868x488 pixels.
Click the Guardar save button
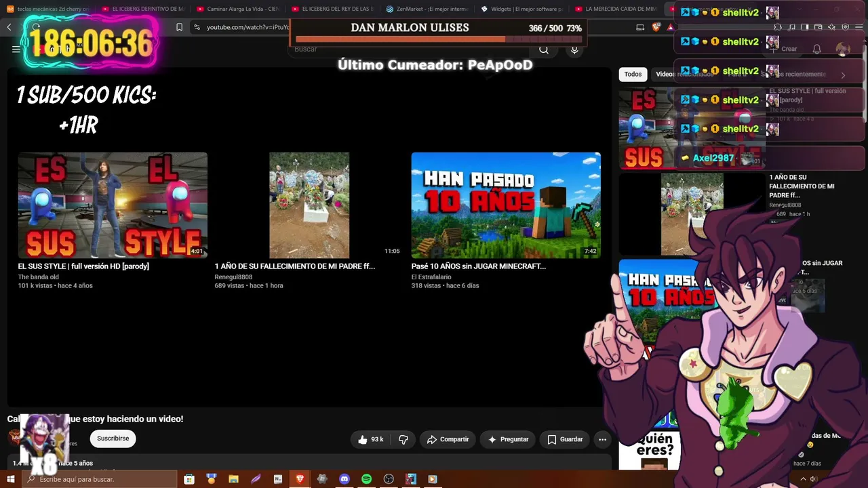click(565, 439)
